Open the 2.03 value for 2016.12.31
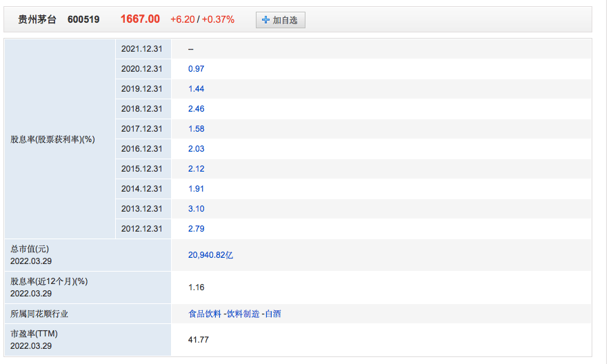 196,149
